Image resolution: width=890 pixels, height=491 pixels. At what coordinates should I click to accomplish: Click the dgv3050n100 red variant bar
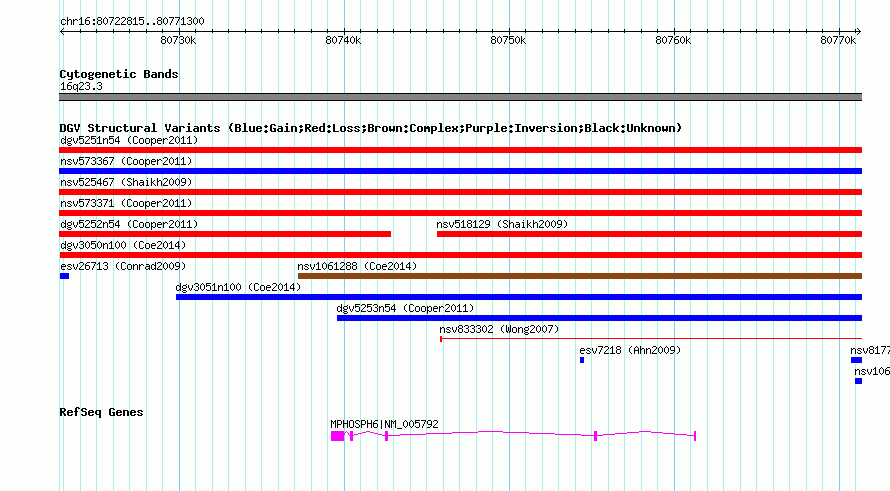[x=460, y=255]
